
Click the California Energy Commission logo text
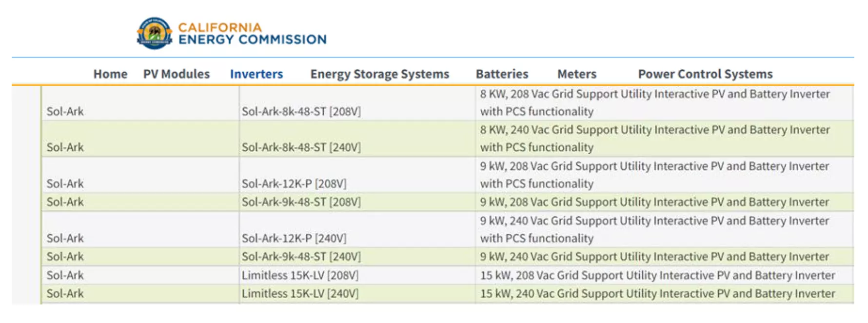252,34
